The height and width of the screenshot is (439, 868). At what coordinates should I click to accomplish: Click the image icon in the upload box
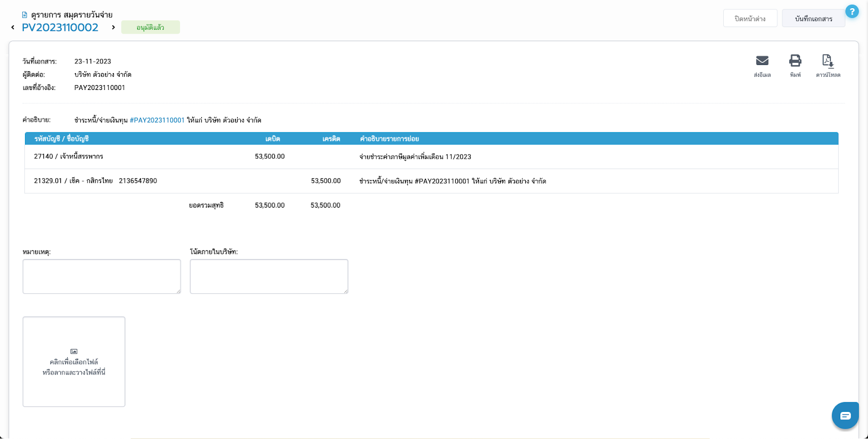click(x=74, y=351)
